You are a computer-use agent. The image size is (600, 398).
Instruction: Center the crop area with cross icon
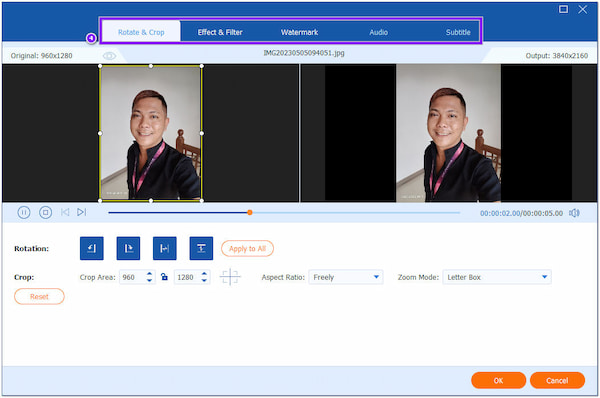(230, 277)
